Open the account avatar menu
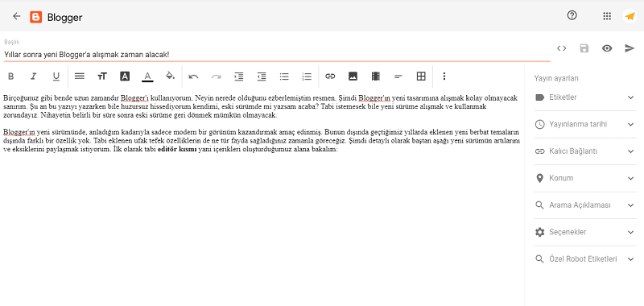This screenshot has height=306, width=644. (x=630, y=16)
